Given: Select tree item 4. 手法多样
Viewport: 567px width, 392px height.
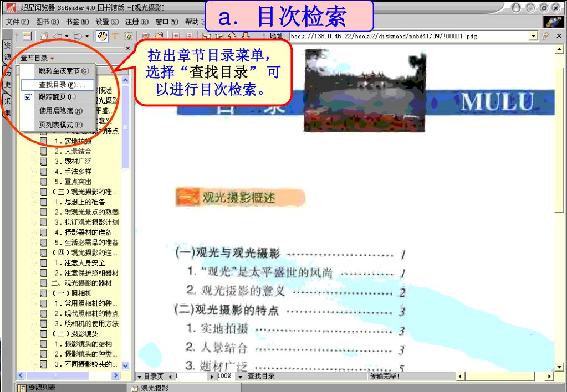Looking at the screenshot, I should (73, 172).
